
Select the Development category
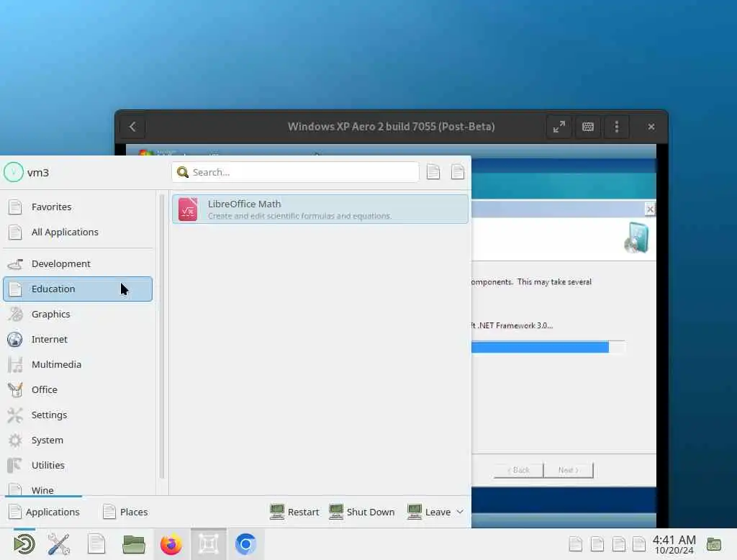pos(78,263)
